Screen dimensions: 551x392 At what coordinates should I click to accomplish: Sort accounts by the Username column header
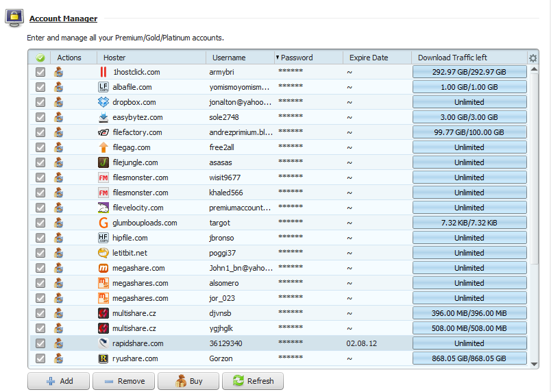pos(240,58)
